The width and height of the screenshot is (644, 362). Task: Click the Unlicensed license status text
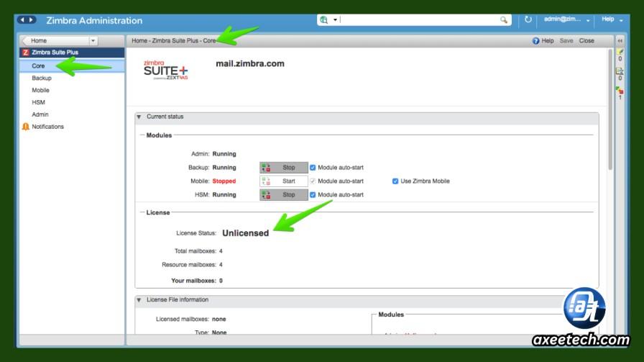point(246,233)
